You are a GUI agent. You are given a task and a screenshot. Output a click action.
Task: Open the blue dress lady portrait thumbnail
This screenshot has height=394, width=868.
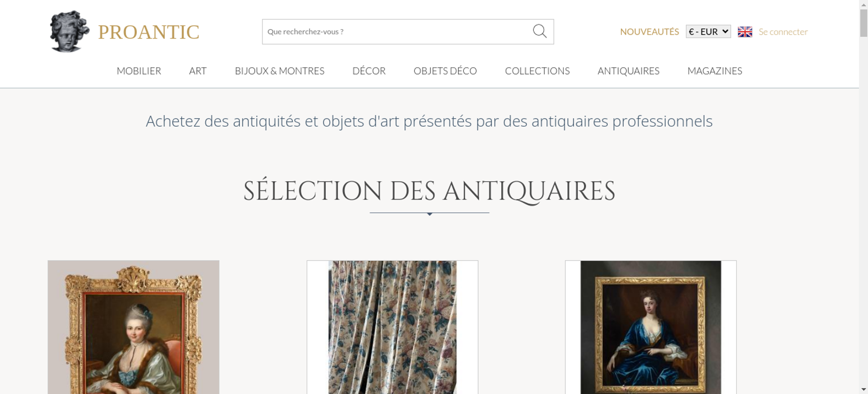coord(651,327)
